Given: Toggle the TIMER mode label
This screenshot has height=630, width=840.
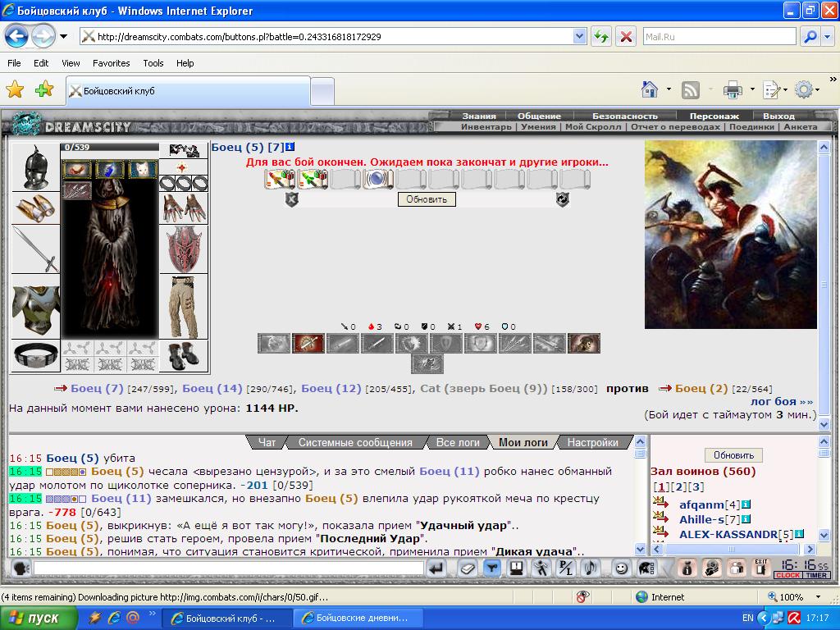Looking at the screenshot, I should pyautogui.click(x=816, y=575).
